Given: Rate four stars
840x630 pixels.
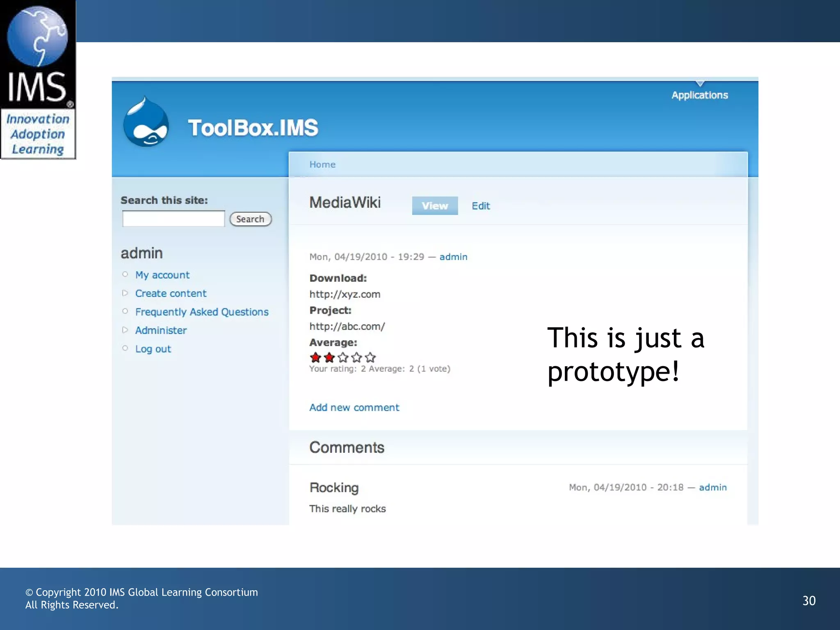Looking at the screenshot, I should point(356,357).
